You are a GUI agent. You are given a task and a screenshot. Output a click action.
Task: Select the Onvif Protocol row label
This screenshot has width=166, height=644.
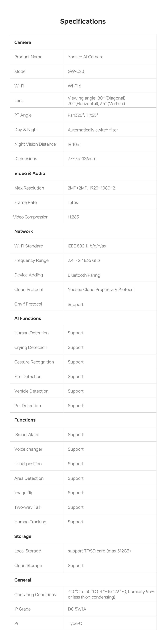pyautogui.click(x=28, y=304)
